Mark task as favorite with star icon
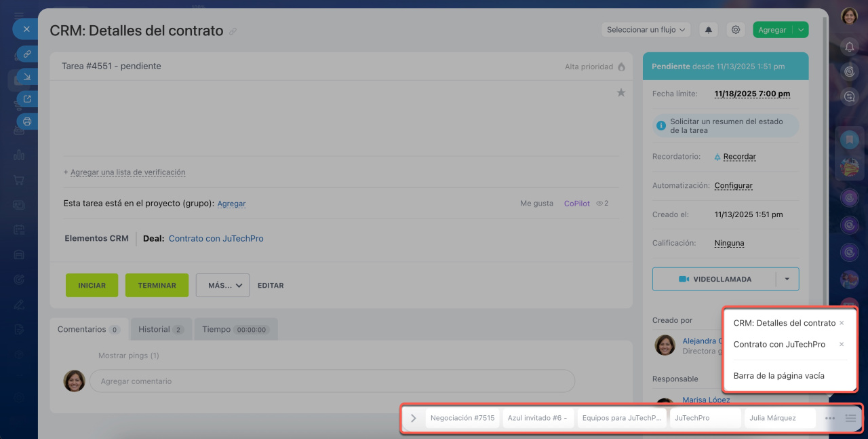This screenshot has height=439, width=868. (x=620, y=93)
